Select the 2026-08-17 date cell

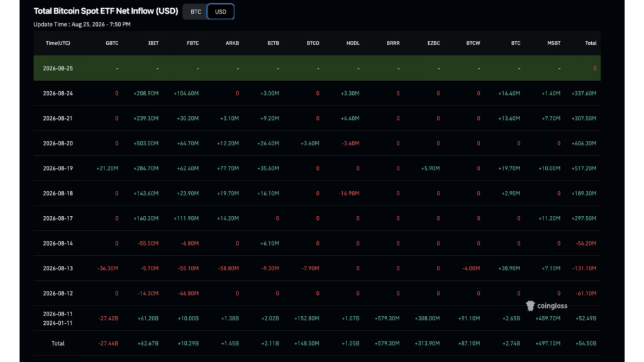(58, 218)
